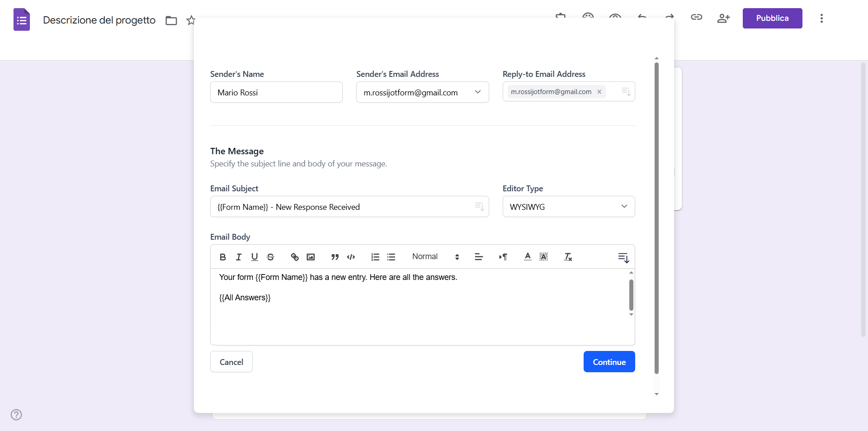868x431 pixels.
Task: Insert a code block in editor
Action: 351,257
